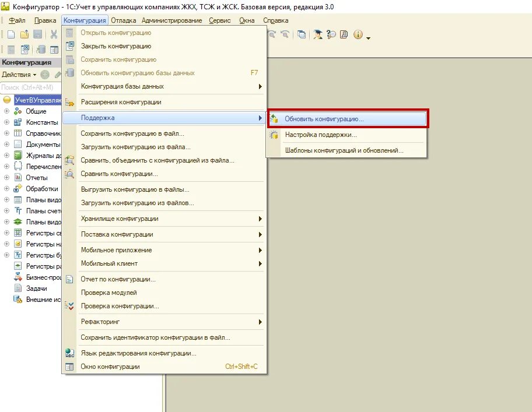Viewport: 532px width, 412px height.
Task: Choose Загрузить конфигурацию из файла...
Action: click(164, 147)
